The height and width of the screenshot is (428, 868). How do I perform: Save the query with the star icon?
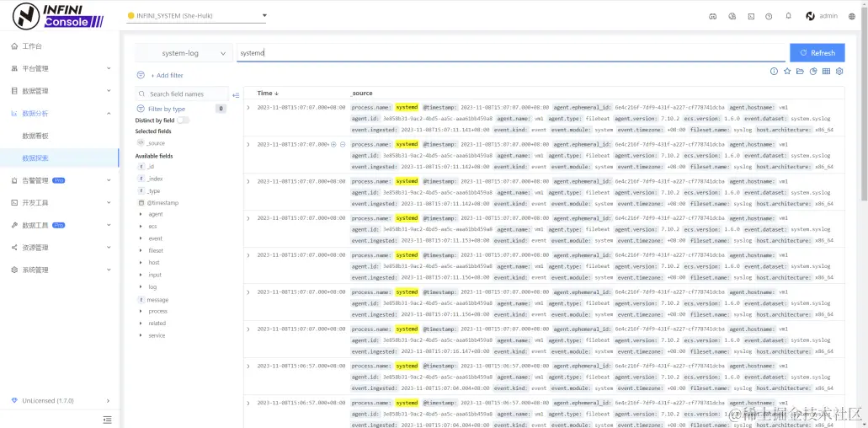pos(787,72)
